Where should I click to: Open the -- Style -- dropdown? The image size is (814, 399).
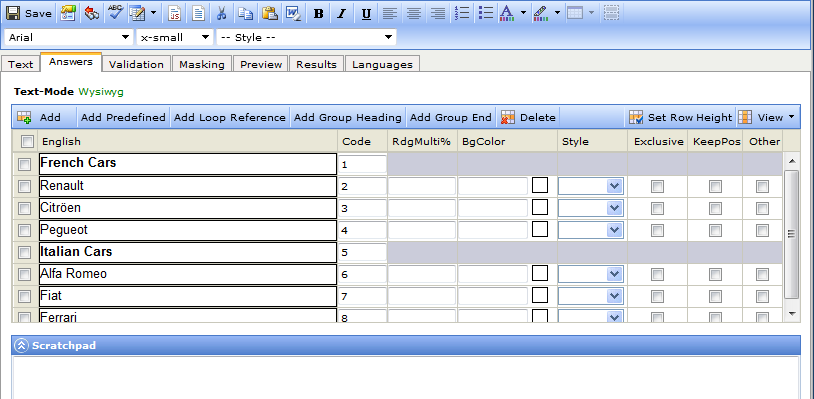click(x=306, y=37)
